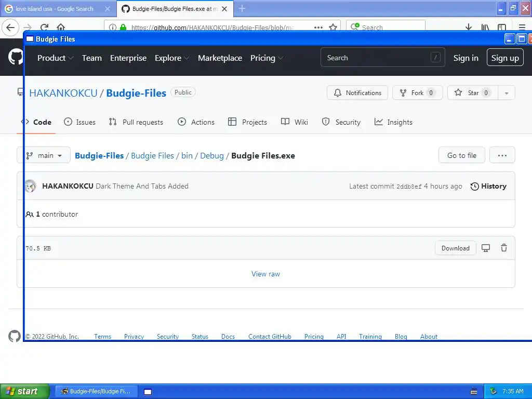The width and height of the screenshot is (532, 399).
Task: Click the GitHub logo in page footer
Action: click(x=15, y=336)
